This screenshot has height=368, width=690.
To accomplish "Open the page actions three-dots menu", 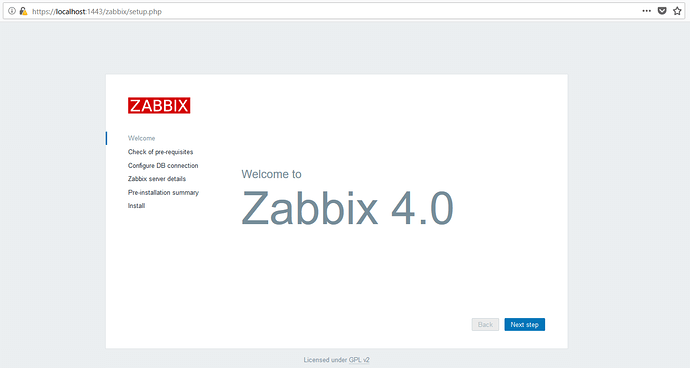I will tap(646, 11).
